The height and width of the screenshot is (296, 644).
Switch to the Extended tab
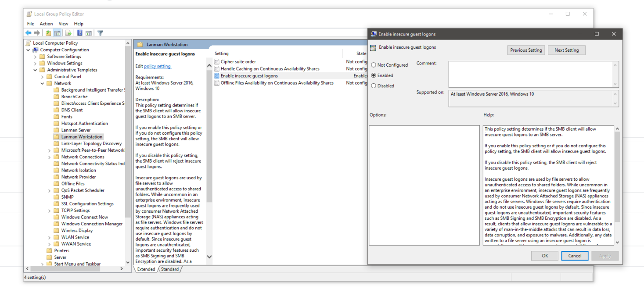pos(146,269)
